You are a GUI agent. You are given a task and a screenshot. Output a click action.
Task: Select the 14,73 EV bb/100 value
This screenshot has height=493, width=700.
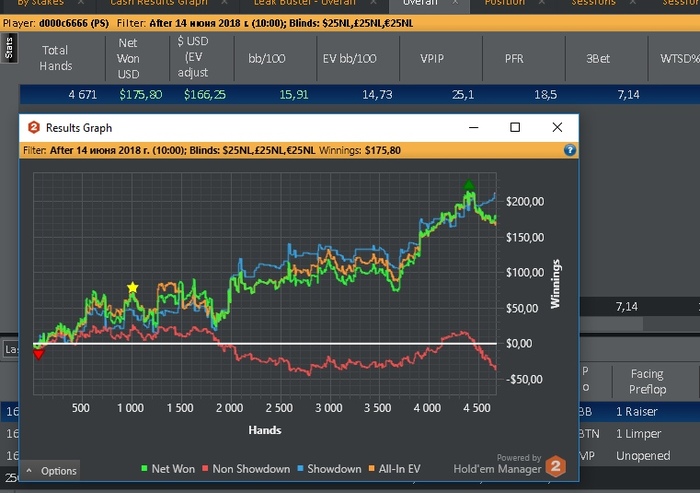pos(377,95)
